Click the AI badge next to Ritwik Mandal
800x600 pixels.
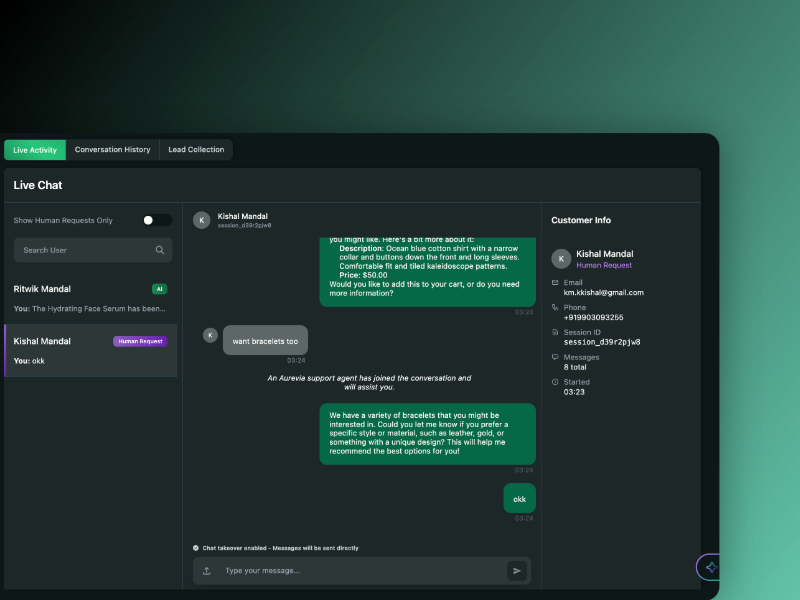pos(159,289)
